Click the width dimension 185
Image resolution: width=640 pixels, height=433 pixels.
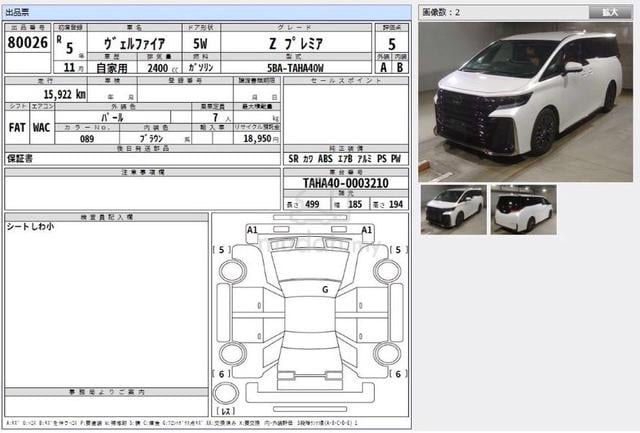(x=355, y=204)
